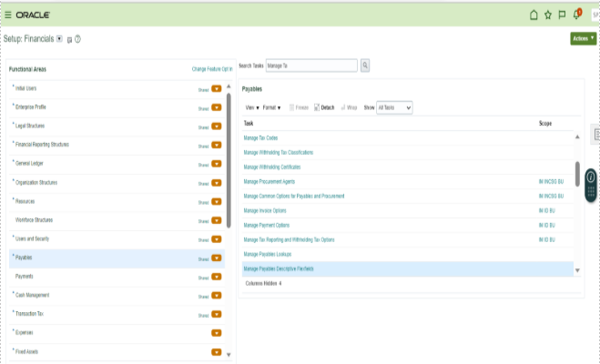
Task: Open Transaction Tax row action dropdown
Action: [x=216, y=314]
